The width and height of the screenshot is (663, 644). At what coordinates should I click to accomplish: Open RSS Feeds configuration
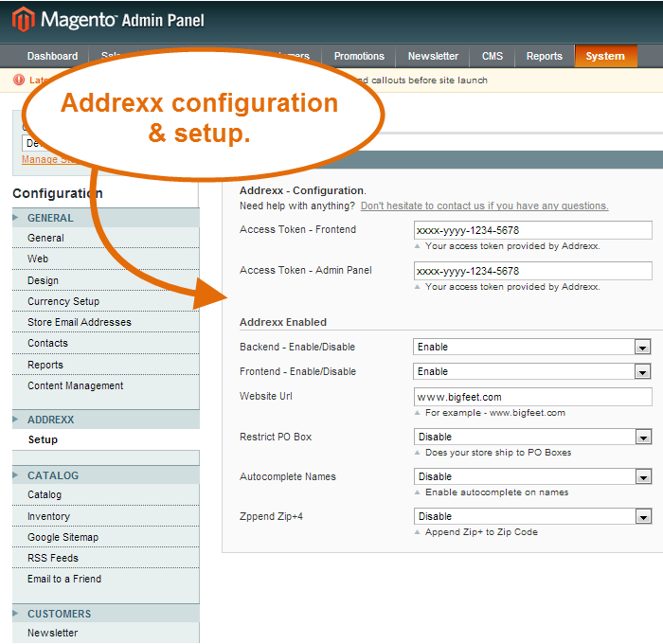[106, 558]
